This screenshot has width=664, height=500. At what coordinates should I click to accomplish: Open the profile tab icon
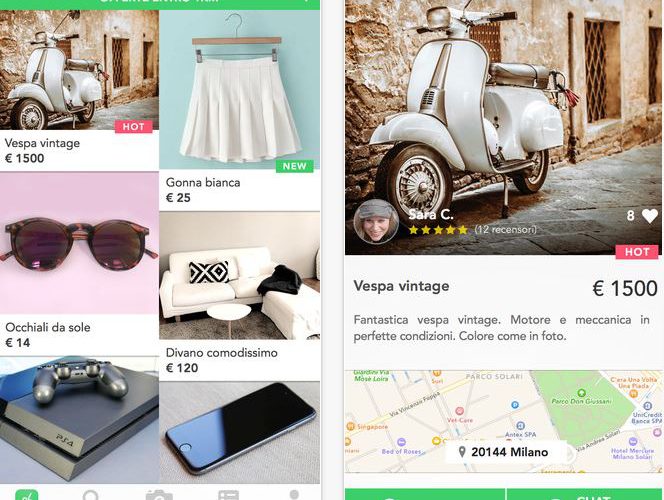tap(294, 495)
